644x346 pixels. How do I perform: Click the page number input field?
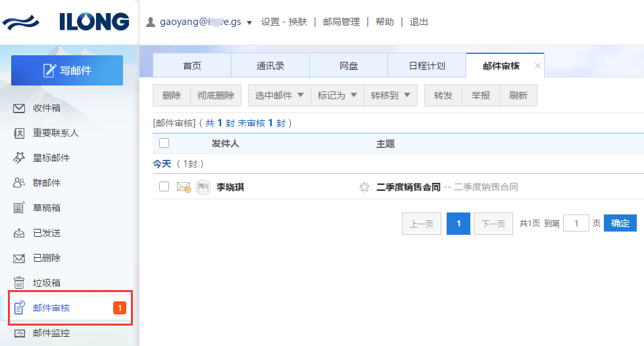576,224
